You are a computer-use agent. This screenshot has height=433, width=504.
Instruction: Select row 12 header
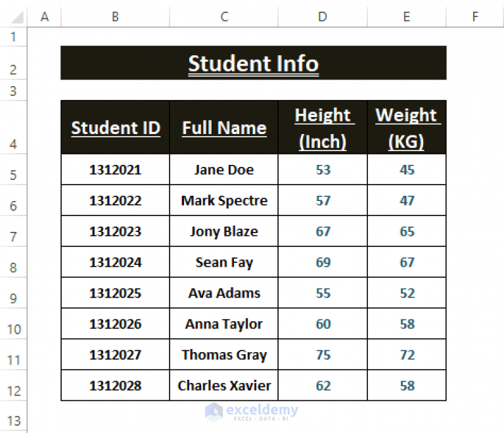13,386
